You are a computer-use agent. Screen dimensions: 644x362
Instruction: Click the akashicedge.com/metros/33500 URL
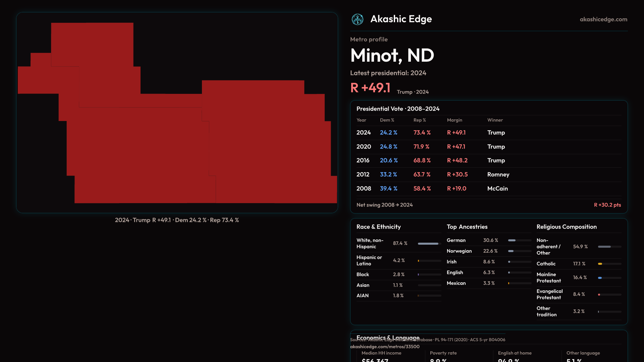coord(385,347)
